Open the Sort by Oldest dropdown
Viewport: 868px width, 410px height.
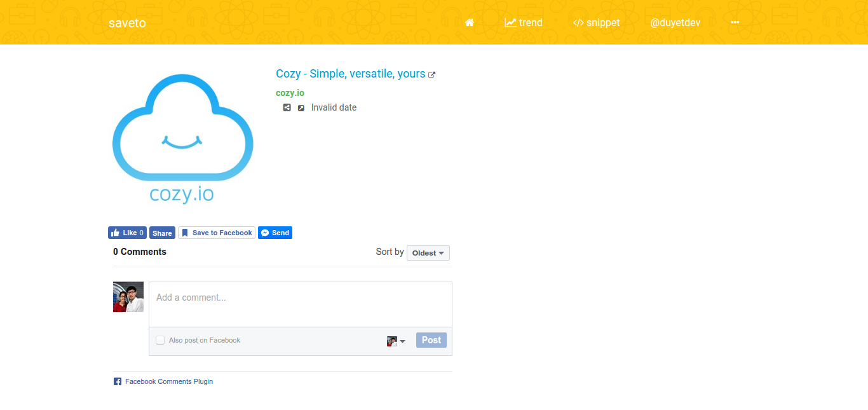point(428,253)
